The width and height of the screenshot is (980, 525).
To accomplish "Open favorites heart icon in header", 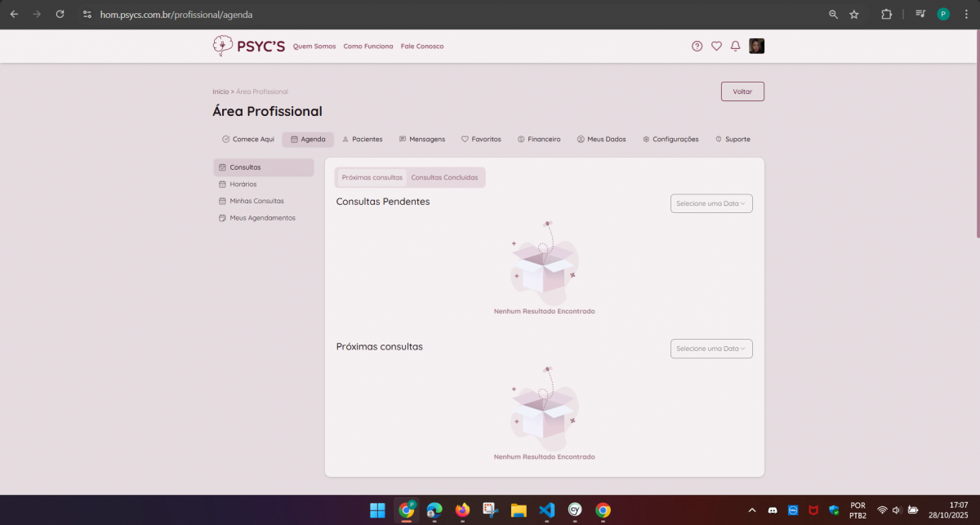I will tap(716, 47).
